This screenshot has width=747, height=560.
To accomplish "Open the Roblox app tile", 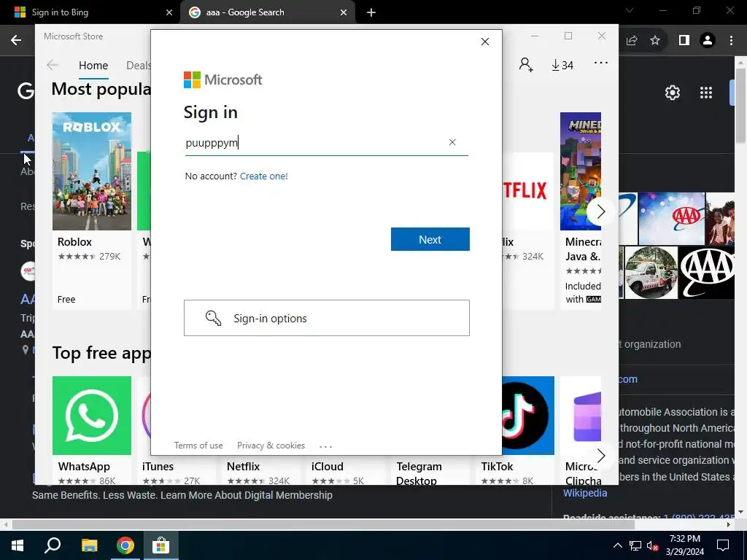I will coord(92,211).
